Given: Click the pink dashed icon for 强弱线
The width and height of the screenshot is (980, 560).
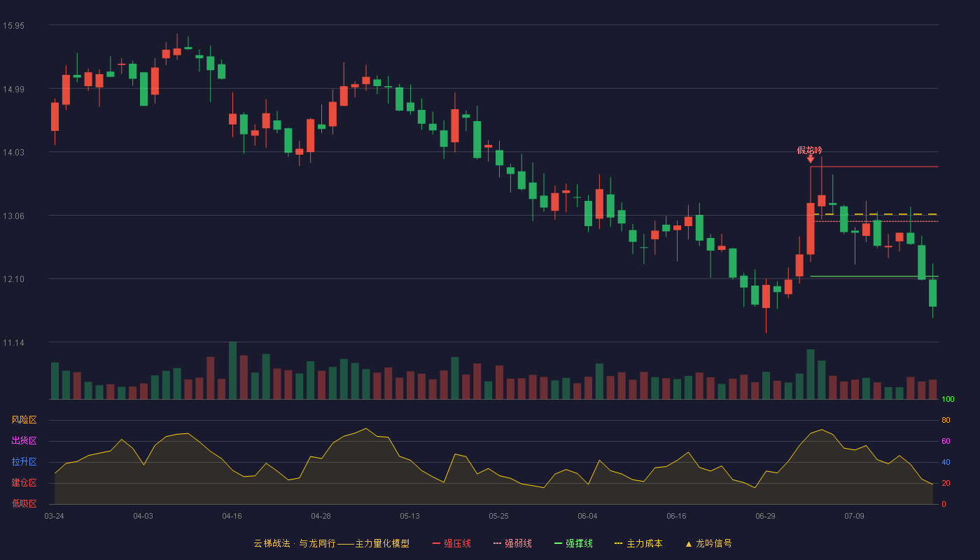Looking at the screenshot, I should pyautogui.click(x=498, y=543).
